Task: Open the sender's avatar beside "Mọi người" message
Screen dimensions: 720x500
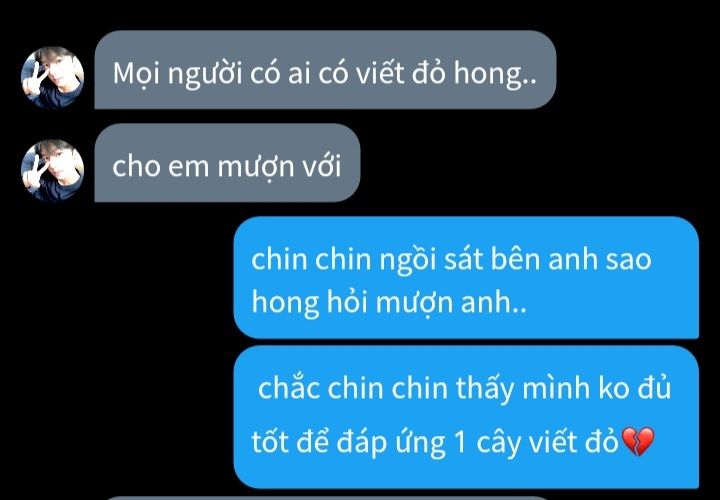Action: [53, 77]
